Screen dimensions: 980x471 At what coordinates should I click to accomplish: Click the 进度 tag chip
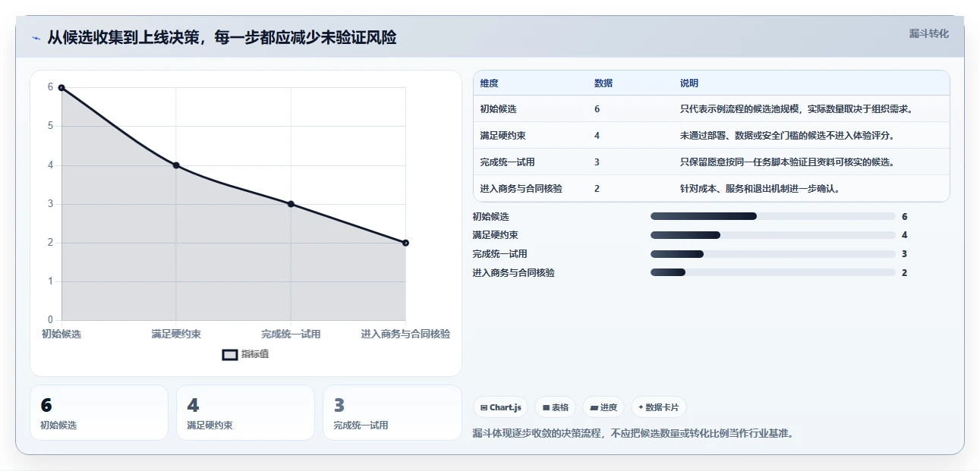[603, 407]
